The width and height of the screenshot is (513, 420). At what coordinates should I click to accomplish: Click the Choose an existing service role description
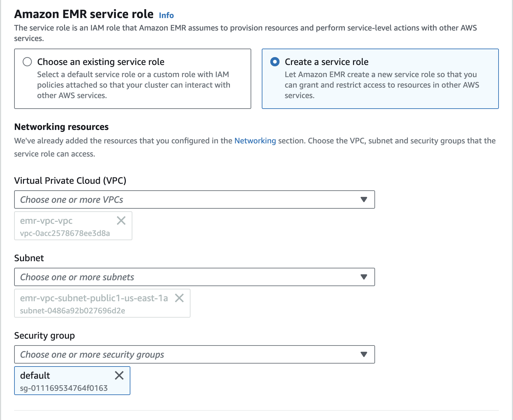tap(133, 85)
